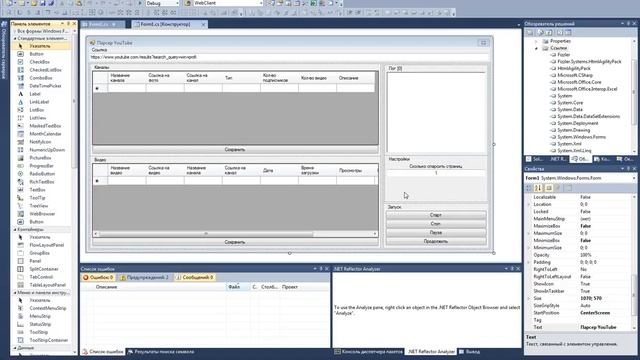The height and width of the screenshot is (360, 640).
Task: Select FlowLayoutPanel container in toolbox
Action: click(x=47, y=245)
